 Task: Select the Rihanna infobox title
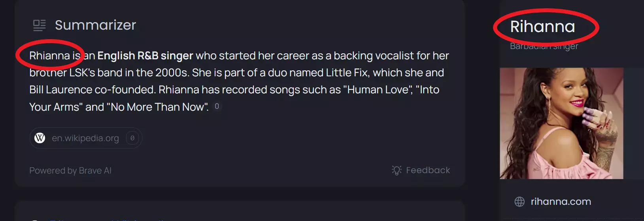[542, 27]
